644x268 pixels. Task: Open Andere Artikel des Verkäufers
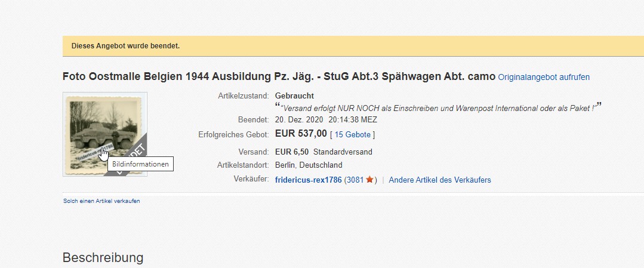coord(440,180)
